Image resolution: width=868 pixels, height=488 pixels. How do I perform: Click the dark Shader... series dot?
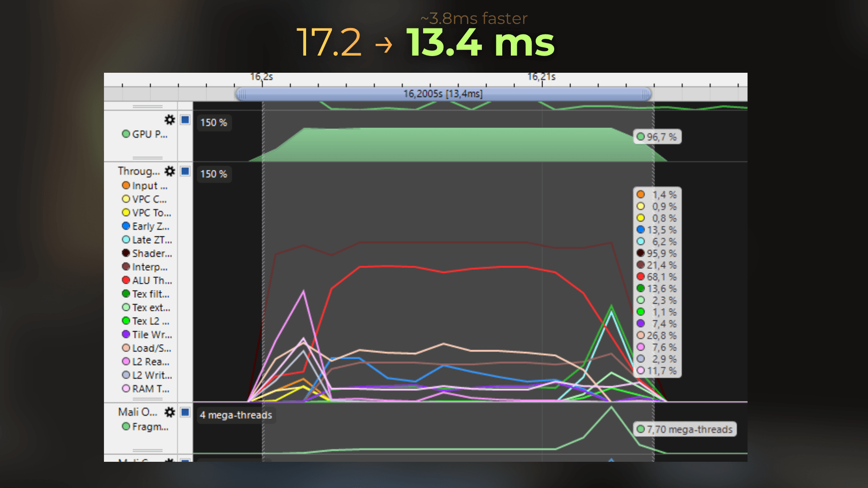click(x=126, y=253)
